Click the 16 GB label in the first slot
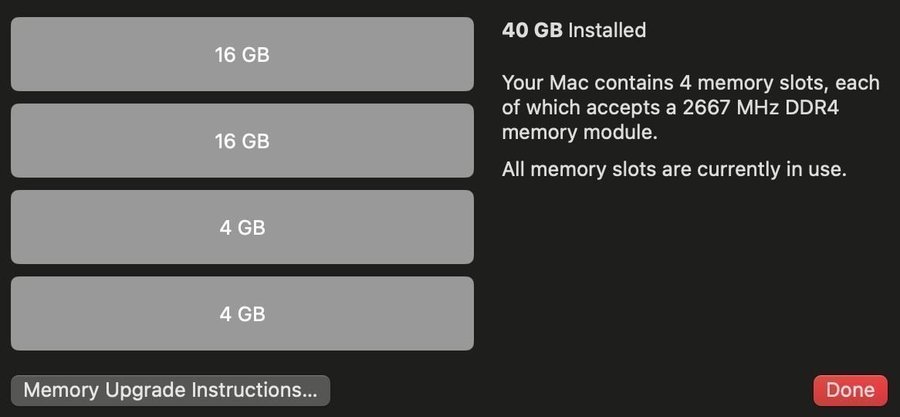The height and width of the screenshot is (417, 900). tap(242, 54)
